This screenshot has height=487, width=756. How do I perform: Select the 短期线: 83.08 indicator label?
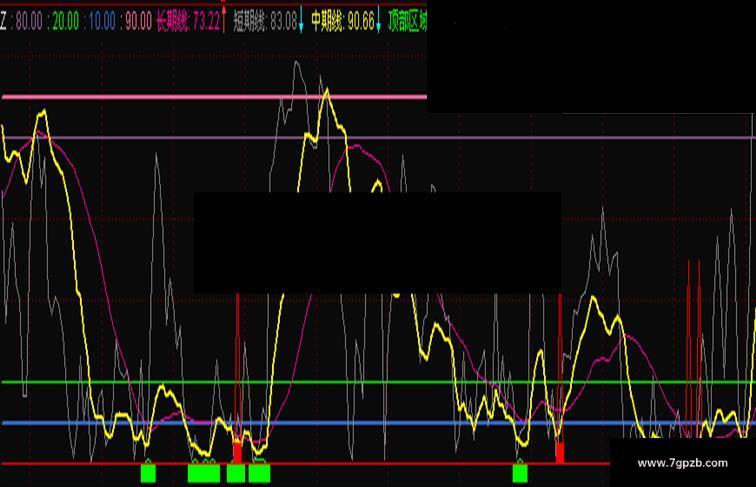coord(265,21)
